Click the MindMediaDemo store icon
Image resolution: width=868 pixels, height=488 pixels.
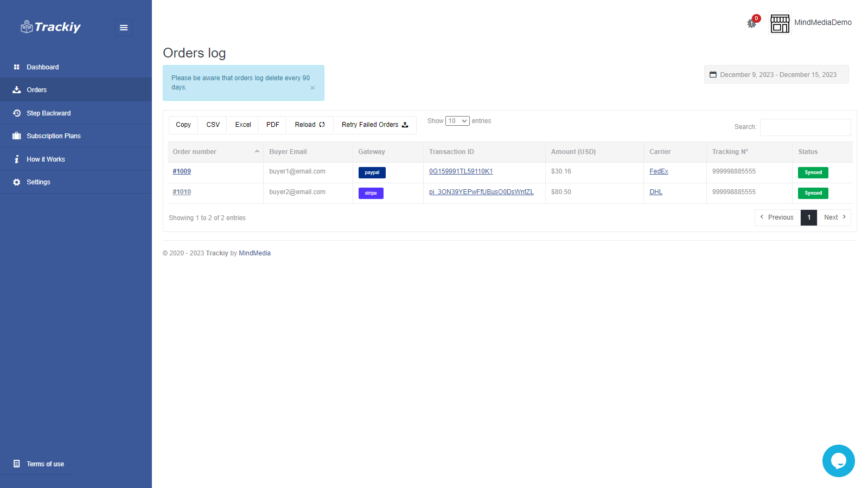tap(780, 23)
